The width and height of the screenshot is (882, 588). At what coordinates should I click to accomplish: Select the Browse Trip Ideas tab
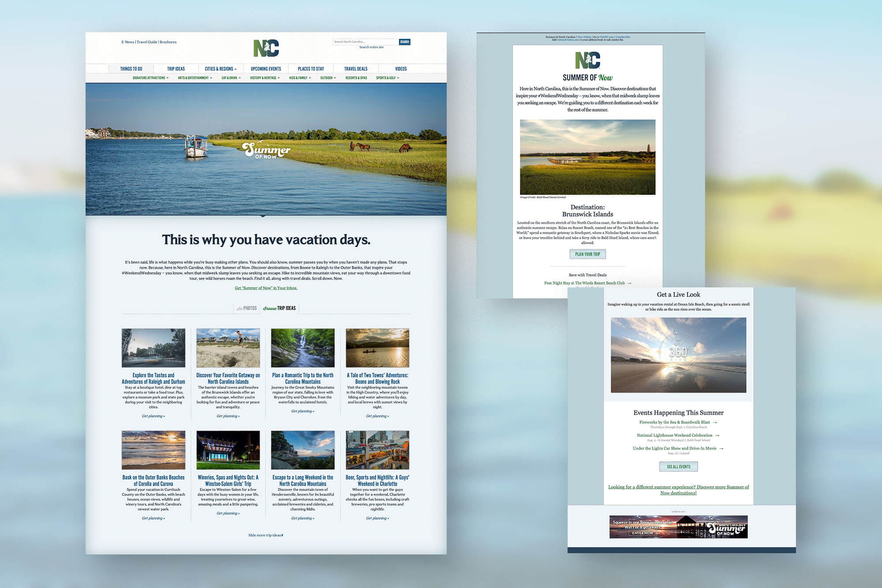point(280,308)
